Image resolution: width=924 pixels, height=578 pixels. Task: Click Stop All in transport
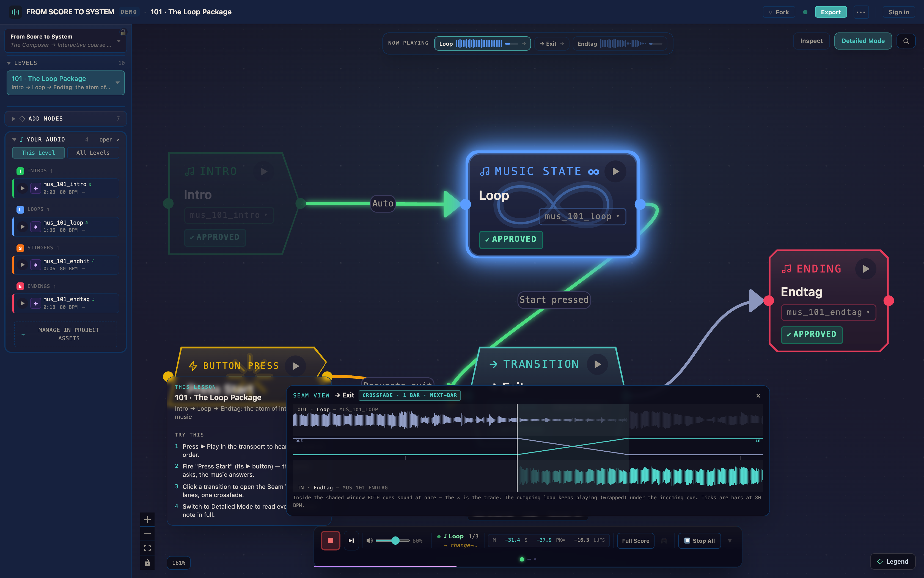(699, 541)
